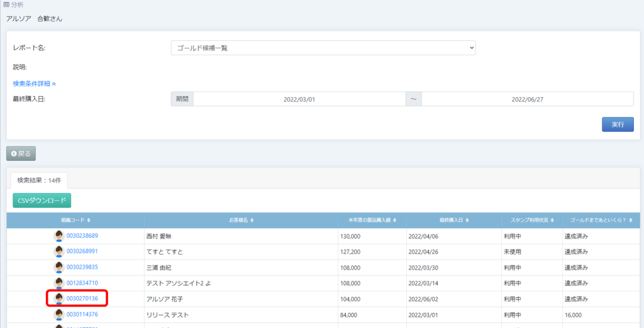The width and height of the screenshot is (644, 328).
Task: Collapse the 検索条件詳細 section
Action: coord(35,83)
